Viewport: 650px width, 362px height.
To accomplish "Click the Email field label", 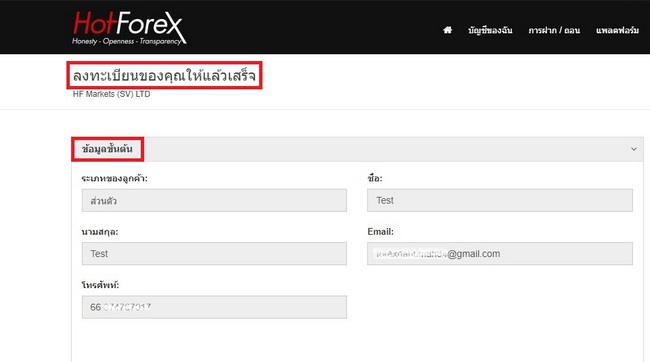I will click(x=381, y=231).
